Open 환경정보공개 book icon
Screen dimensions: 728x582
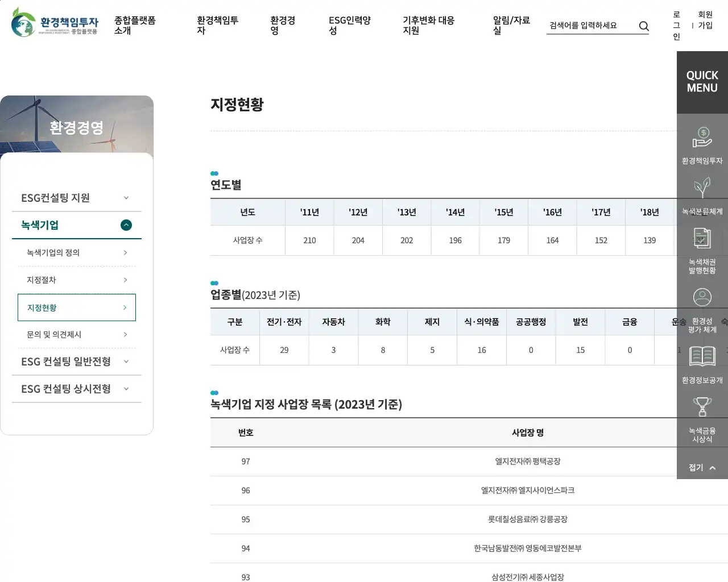[702, 357]
